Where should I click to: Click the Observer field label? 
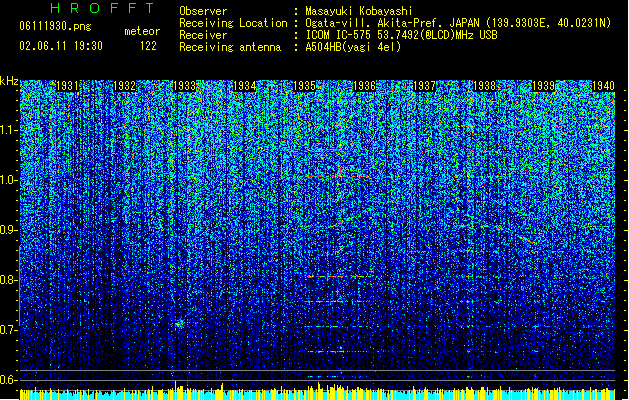pos(203,11)
